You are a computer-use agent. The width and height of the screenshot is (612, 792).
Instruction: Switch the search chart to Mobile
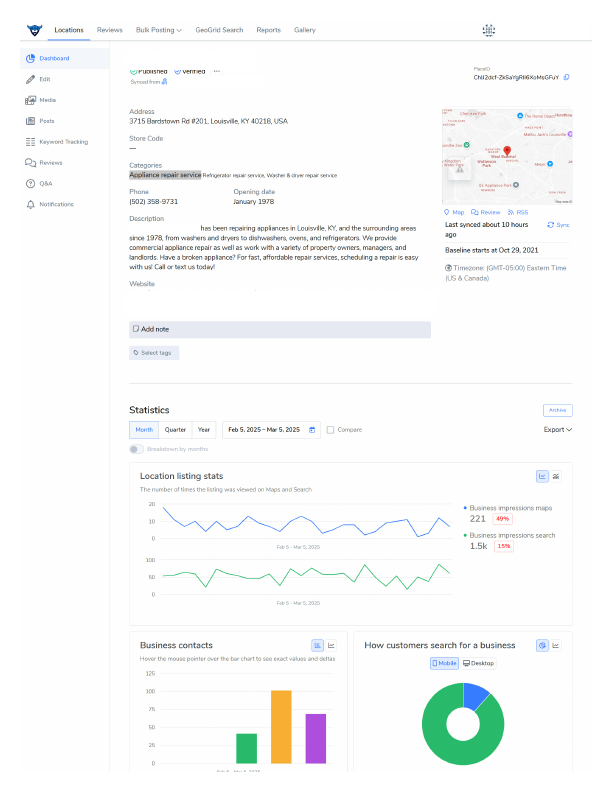pos(444,663)
